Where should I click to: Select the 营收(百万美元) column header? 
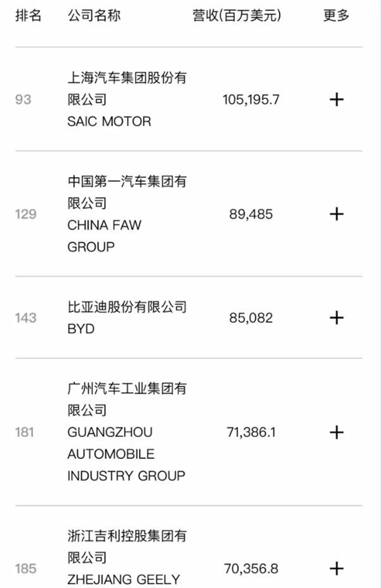[x=237, y=16]
